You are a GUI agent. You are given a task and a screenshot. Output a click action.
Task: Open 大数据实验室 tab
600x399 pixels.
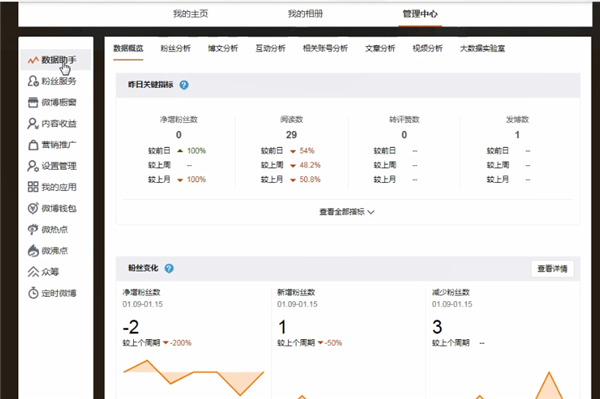click(483, 48)
